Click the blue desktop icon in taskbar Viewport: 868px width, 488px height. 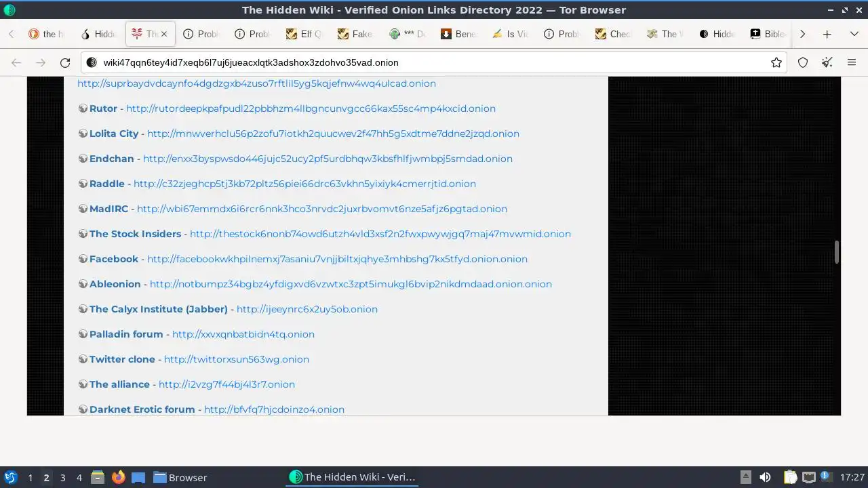[x=138, y=477]
